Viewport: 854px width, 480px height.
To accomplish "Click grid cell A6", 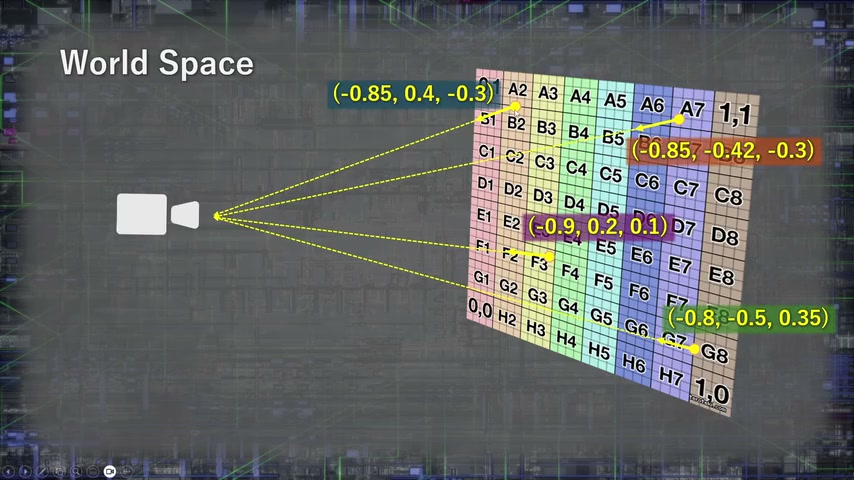I will point(652,104).
